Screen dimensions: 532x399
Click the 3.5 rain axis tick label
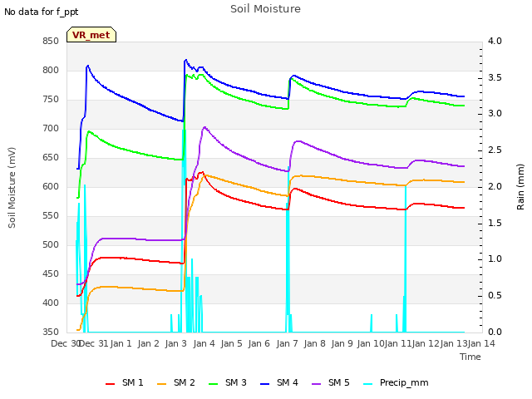[495, 77]
